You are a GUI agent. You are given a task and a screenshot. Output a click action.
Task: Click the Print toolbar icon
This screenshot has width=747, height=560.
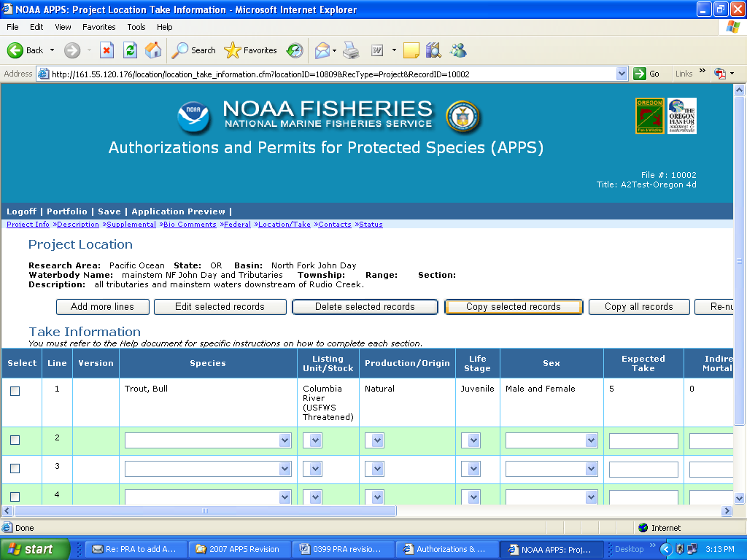[x=351, y=50]
